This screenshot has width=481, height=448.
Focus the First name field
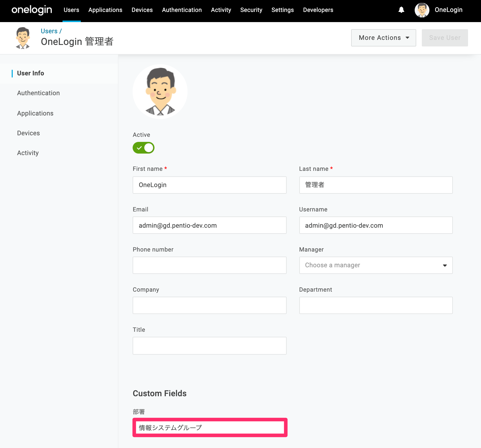point(209,185)
